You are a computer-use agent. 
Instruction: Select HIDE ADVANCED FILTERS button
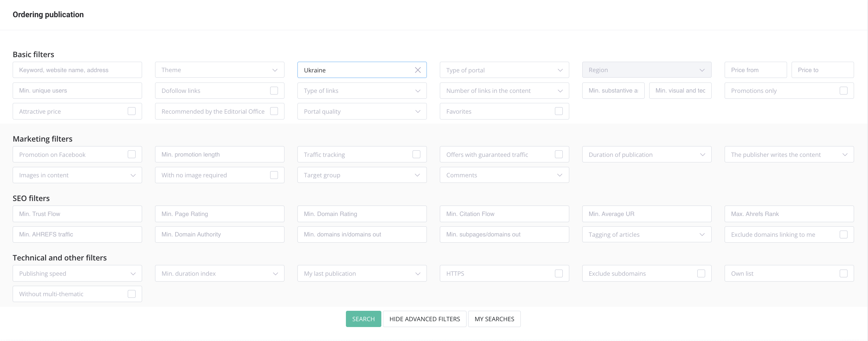(425, 319)
